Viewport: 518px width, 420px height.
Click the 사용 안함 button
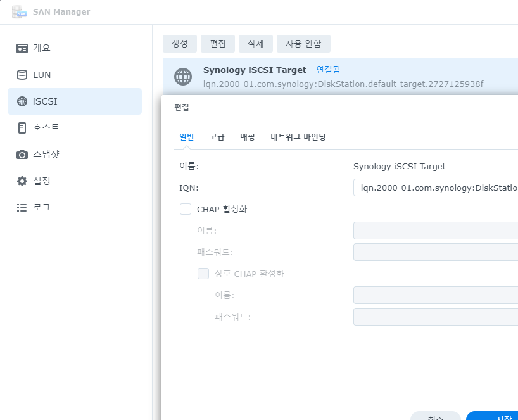[x=303, y=44]
